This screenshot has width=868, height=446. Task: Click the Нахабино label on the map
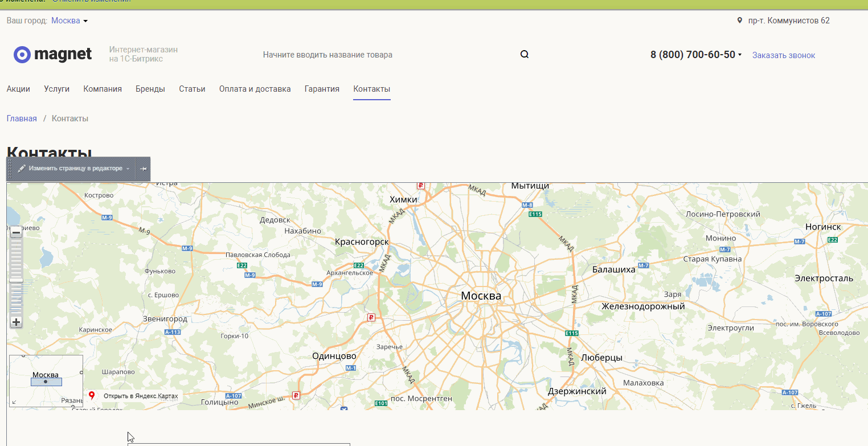click(x=302, y=231)
